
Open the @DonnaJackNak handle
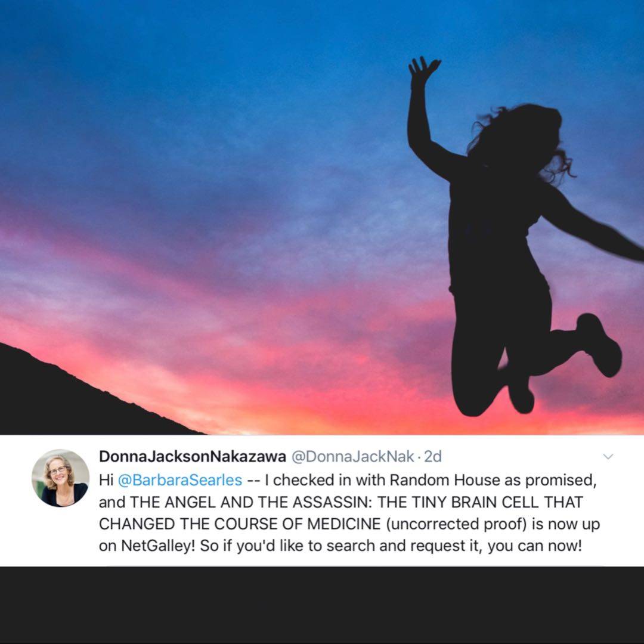[352, 456]
